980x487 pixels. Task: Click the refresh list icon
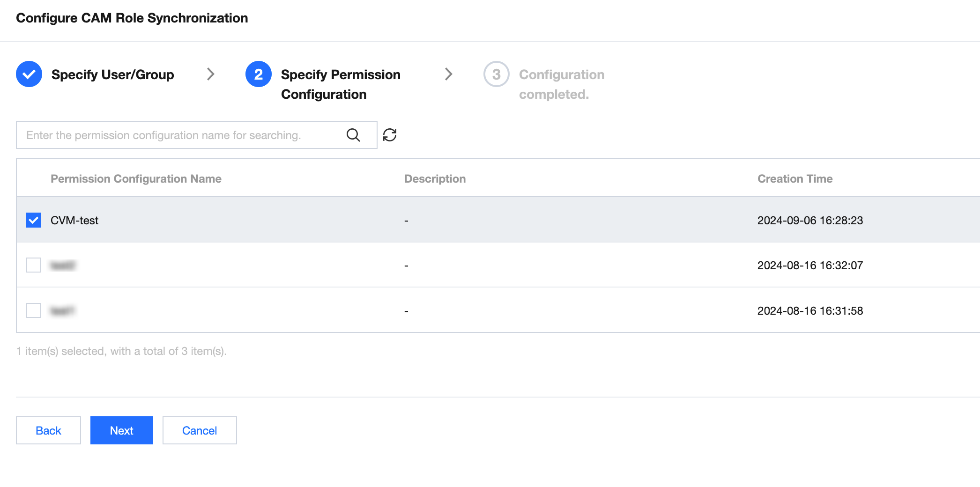390,135
